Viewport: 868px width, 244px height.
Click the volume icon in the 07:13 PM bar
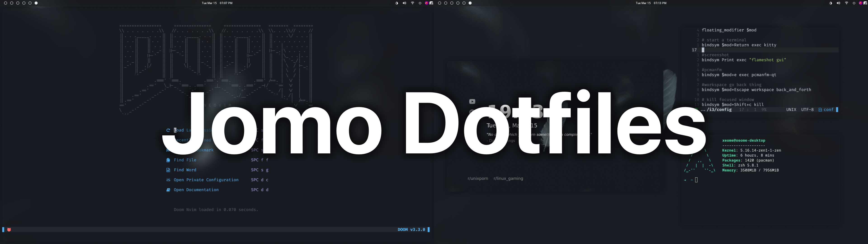pos(838,3)
